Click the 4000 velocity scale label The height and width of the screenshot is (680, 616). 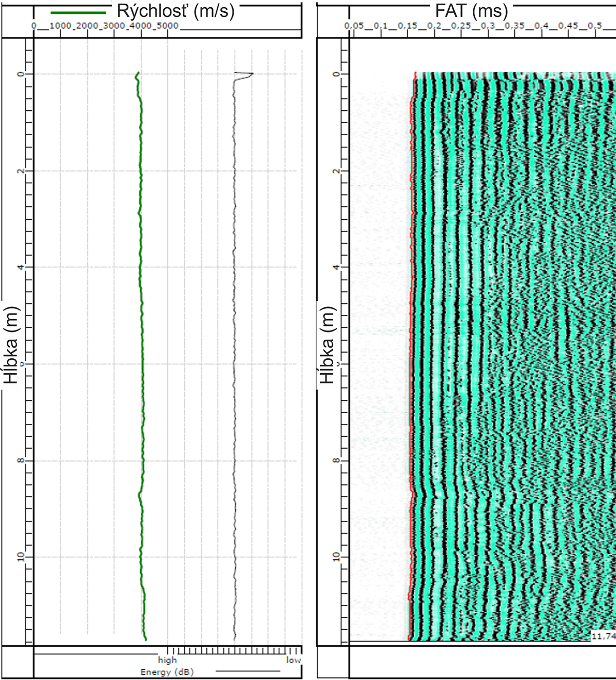[x=141, y=26]
